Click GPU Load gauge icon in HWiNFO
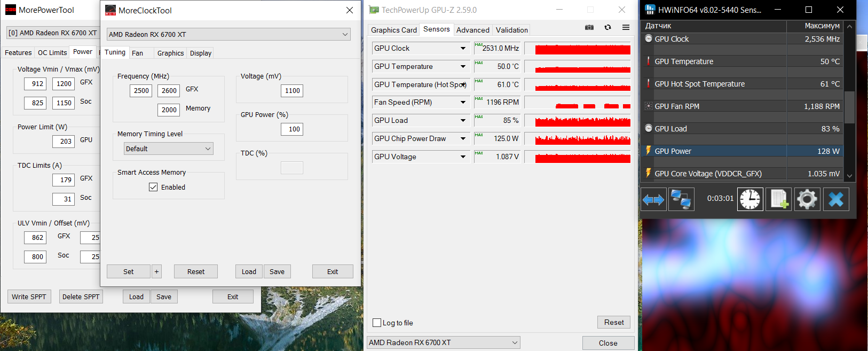The width and height of the screenshot is (868, 351). [x=649, y=128]
